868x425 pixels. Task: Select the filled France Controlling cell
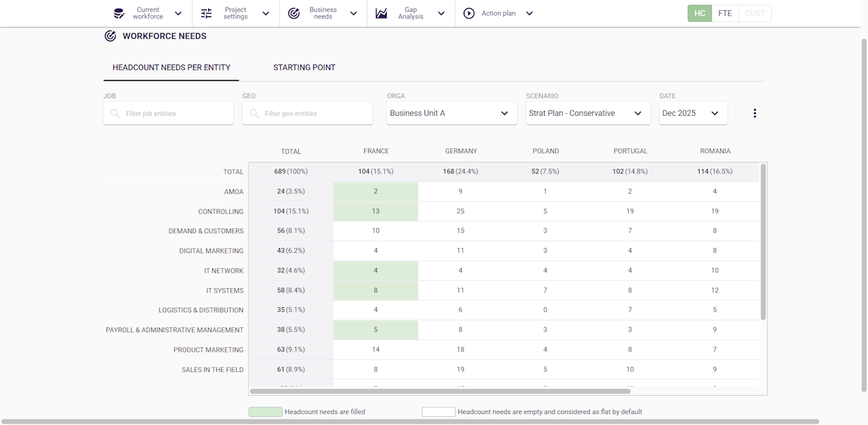[x=376, y=211]
